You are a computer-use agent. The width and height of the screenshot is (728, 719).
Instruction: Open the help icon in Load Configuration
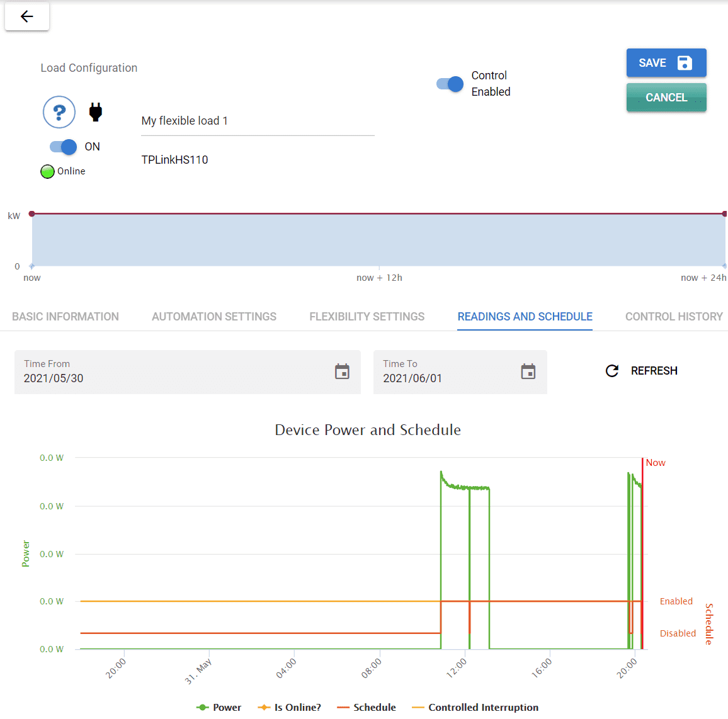(x=59, y=112)
